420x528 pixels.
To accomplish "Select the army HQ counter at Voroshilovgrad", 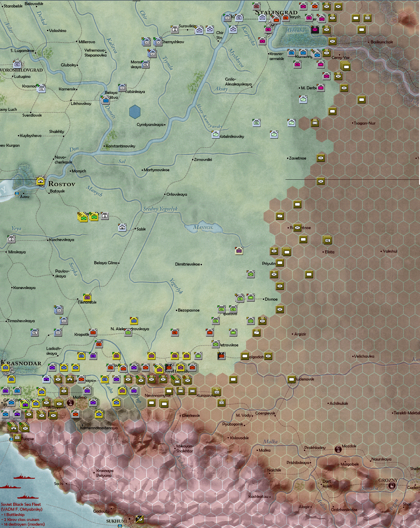I will [x=17, y=64].
